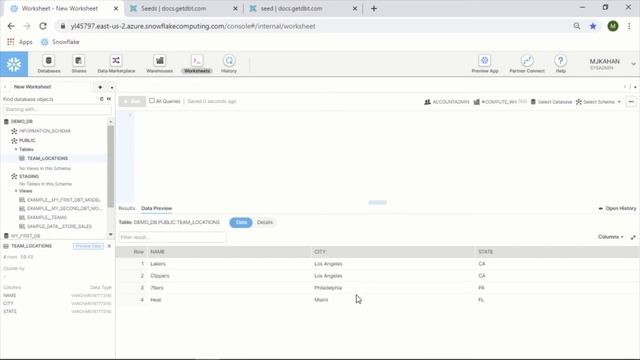Switch to the Seeds docs.getdbt.com tab
This screenshot has width=640, height=360.
coord(184,9)
